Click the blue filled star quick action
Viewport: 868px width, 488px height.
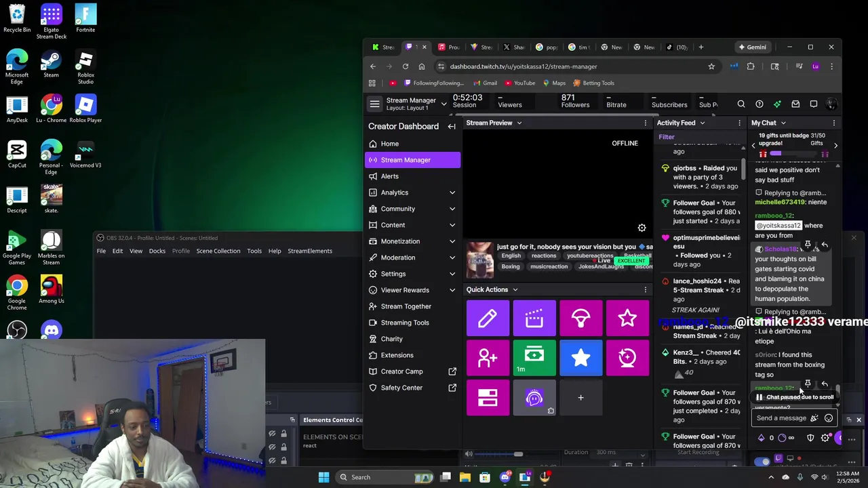(x=580, y=358)
